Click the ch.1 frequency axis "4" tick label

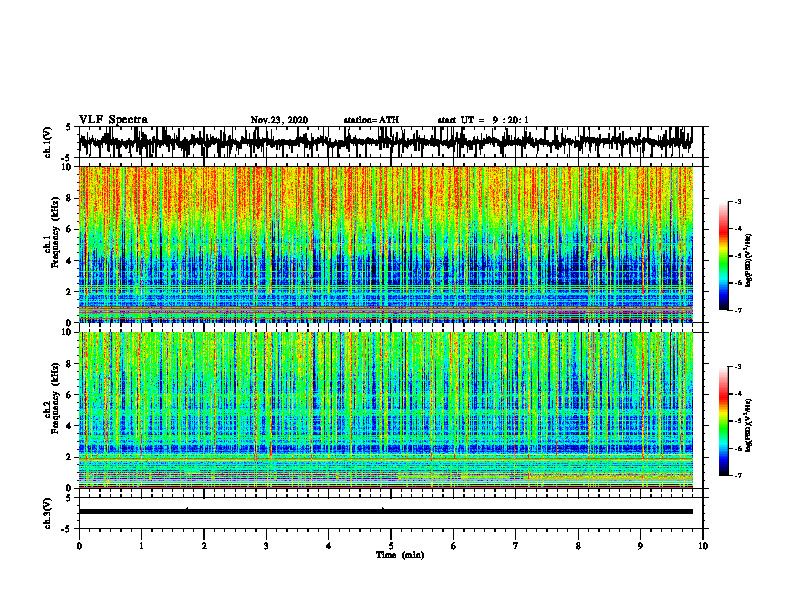[70, 261]
